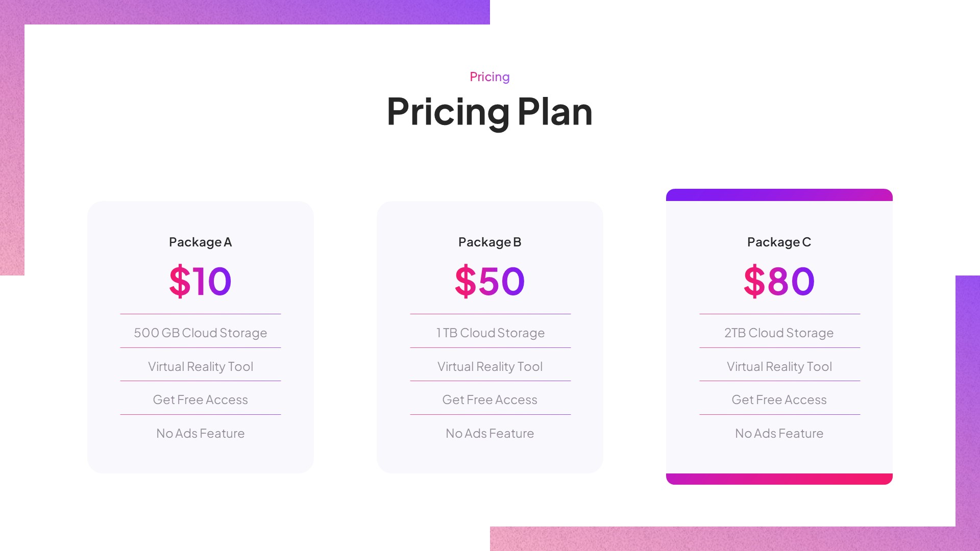980x551 pixels.
Task: Click the Package C title
Action: coord(779,242)
